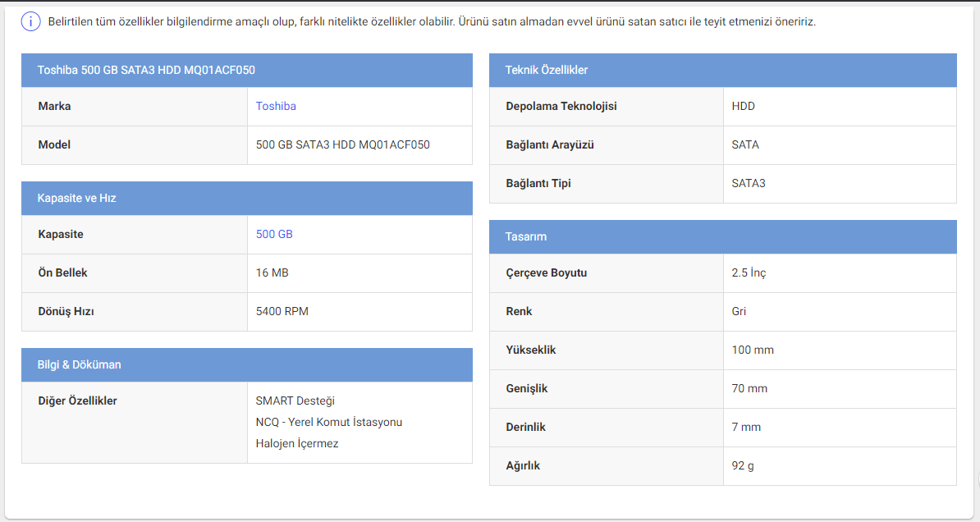Select the "Çerçeve Boyutu" row label
The width and height of the screenshot is (980, 522).
[x=547, y=273]
